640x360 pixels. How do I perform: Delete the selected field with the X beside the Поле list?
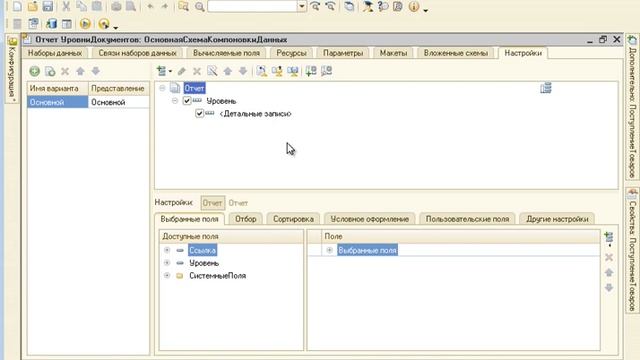[609, 257]
